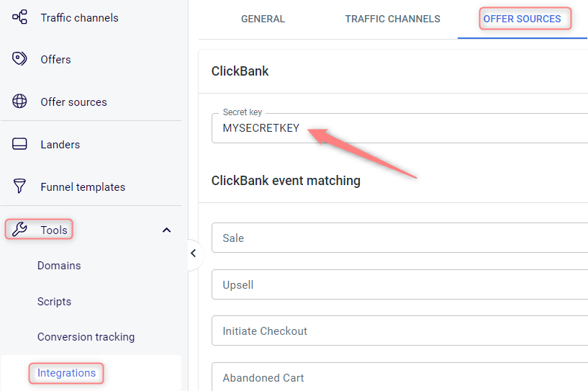Click the Tools wrench icon
This screenshot has height=391, width=588.
click(x=19, y=229)
